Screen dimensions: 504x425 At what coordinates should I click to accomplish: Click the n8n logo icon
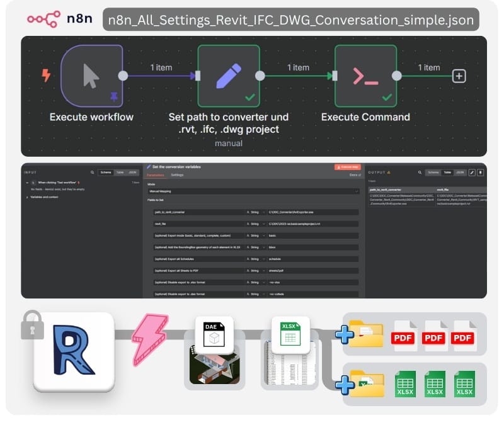tap(43, 19)
